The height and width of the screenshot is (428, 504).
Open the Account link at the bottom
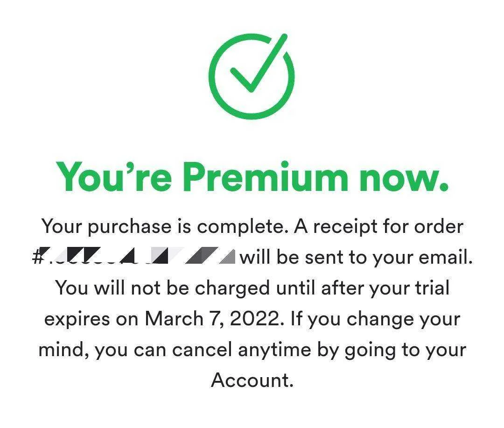(x=252, y=380)
